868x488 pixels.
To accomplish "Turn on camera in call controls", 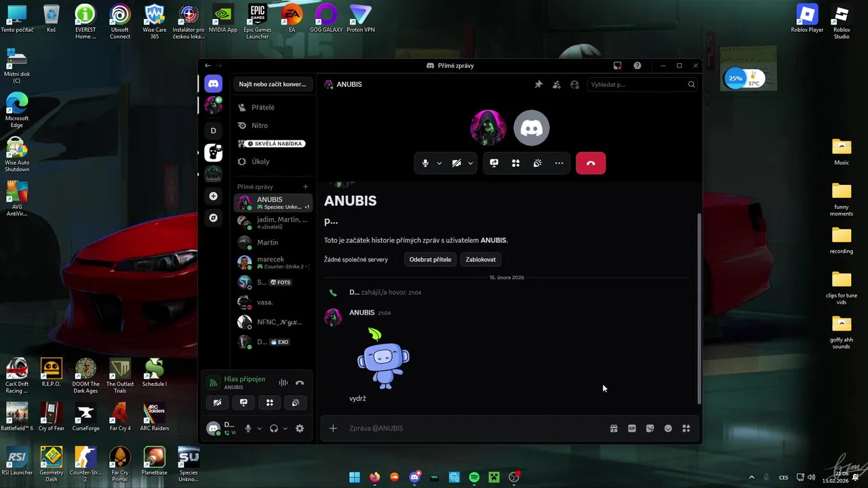I will click(x=456, y=163).
